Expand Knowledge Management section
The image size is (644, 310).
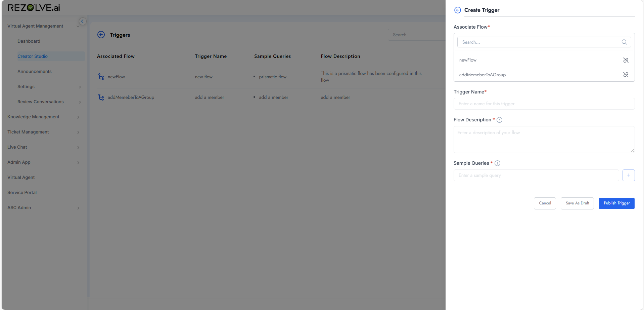[x=78, y=117]
